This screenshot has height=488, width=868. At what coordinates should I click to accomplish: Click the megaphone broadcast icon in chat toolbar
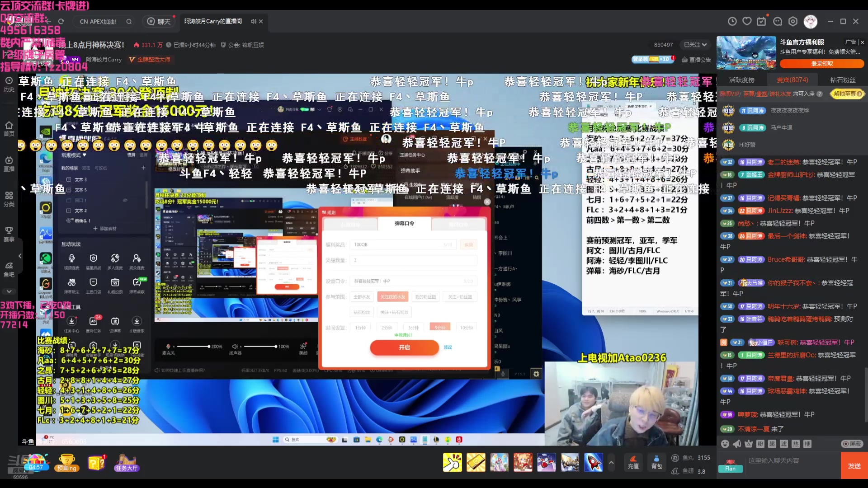[737, 444]
